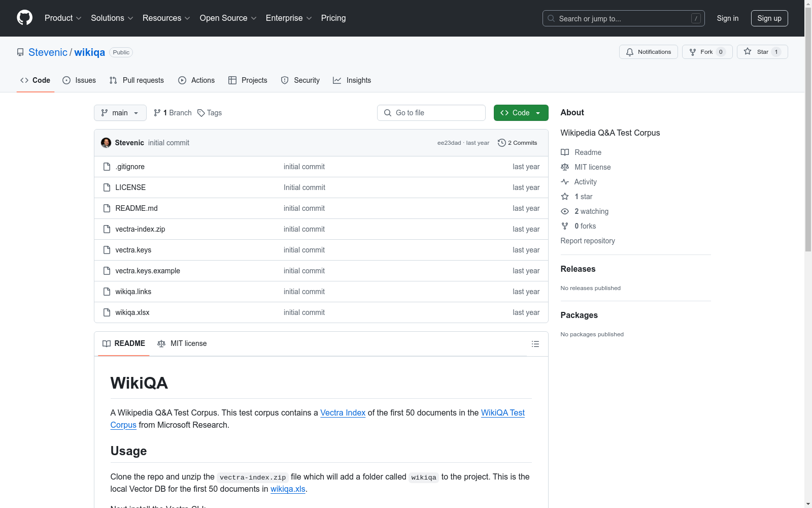812x508 pixels.
Task: Click the tag icon beside Tags
Action: [x=201, y=113]
